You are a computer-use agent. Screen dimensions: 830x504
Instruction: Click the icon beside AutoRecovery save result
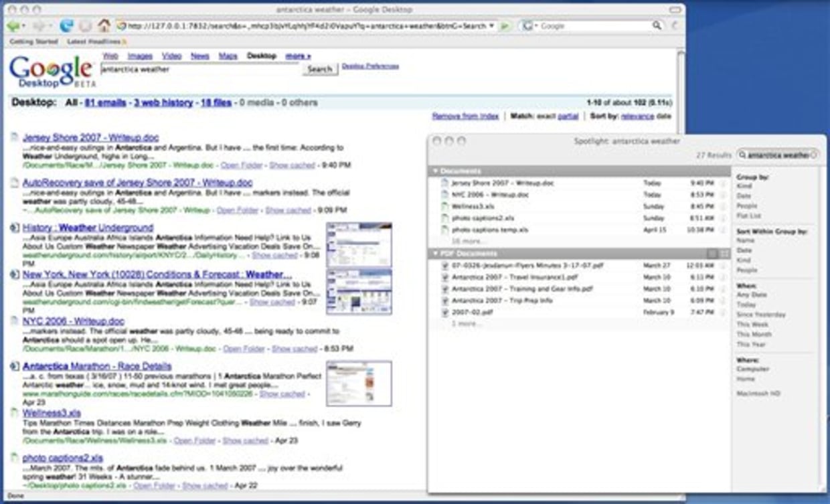click(x=15, y=182)
